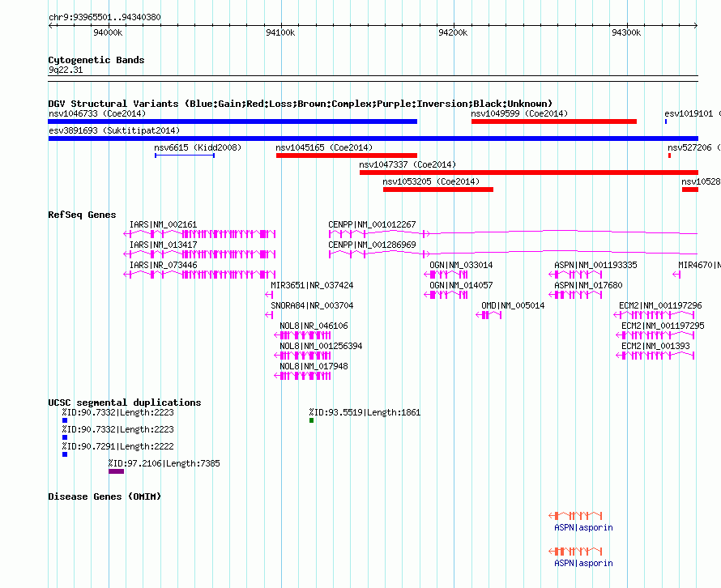Click the ECM2|NM_001393 transcript glyph
This screenshot has width=721, height=588.
pyautogui.click(x=655, y=356)
